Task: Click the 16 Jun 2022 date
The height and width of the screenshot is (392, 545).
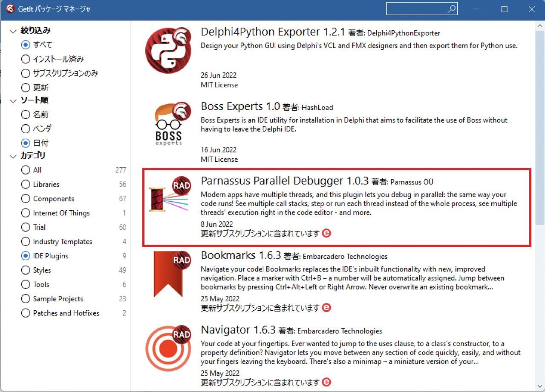Action: 219,150
